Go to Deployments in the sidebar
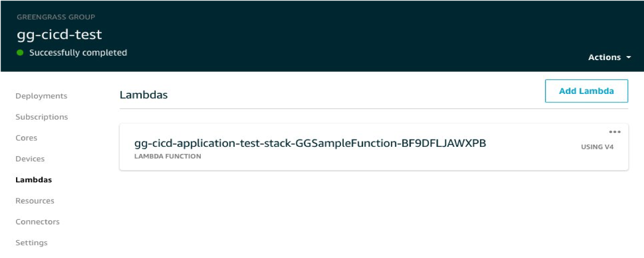The width and height of the screenshot is (644, 258). click(x=41, y=96)
